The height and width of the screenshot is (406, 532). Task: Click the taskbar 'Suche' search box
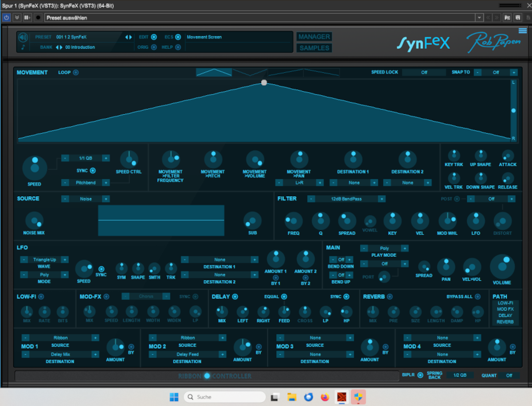coord(224,397)
